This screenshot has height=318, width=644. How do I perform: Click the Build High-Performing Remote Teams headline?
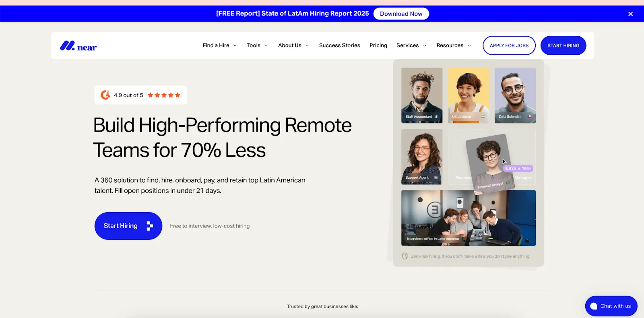tap(222, 138)
